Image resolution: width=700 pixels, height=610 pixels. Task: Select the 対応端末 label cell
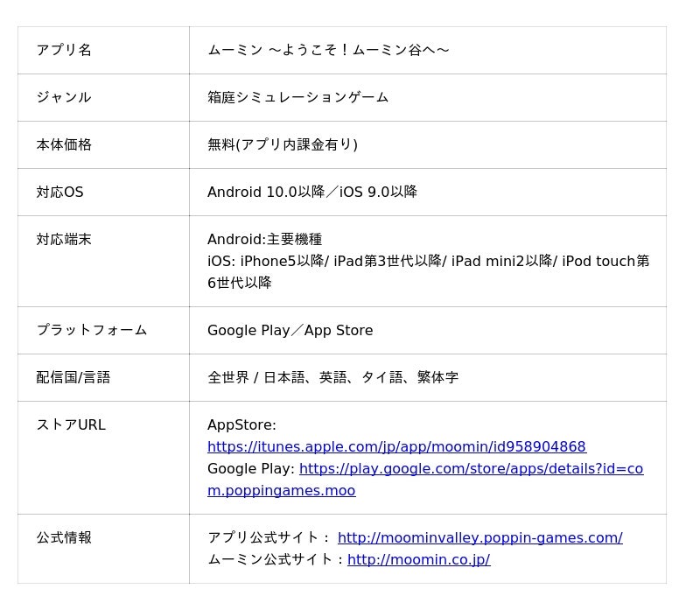coord(64,239)
